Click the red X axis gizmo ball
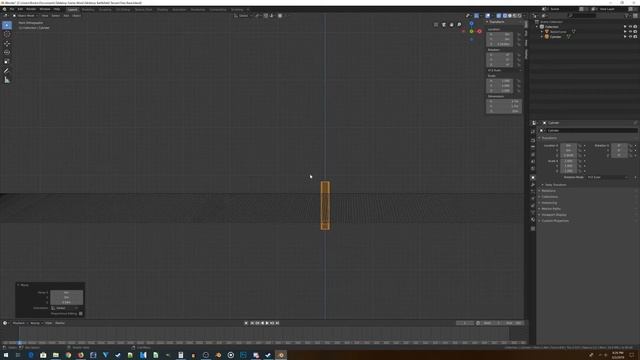Viewport: 640px width, 360px height. point(479,31)
